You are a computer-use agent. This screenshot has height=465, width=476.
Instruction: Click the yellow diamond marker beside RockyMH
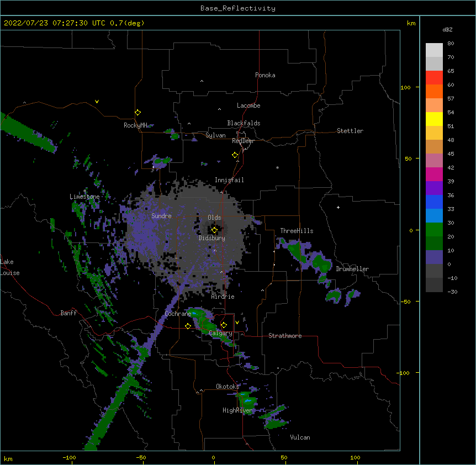coord(138,113)
